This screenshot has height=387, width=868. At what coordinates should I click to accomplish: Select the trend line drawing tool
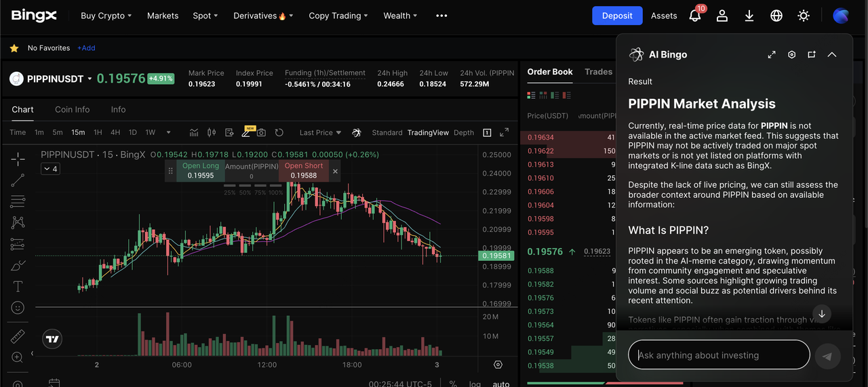(x=18, y=180)
